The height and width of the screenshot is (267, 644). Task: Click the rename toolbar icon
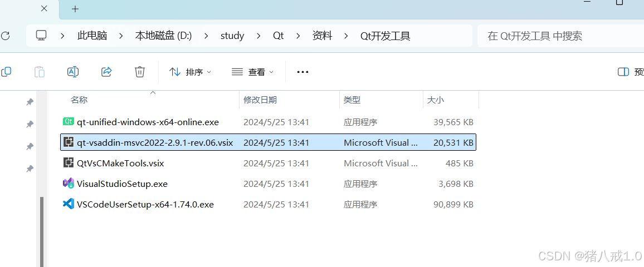click(x=72, y=72)
